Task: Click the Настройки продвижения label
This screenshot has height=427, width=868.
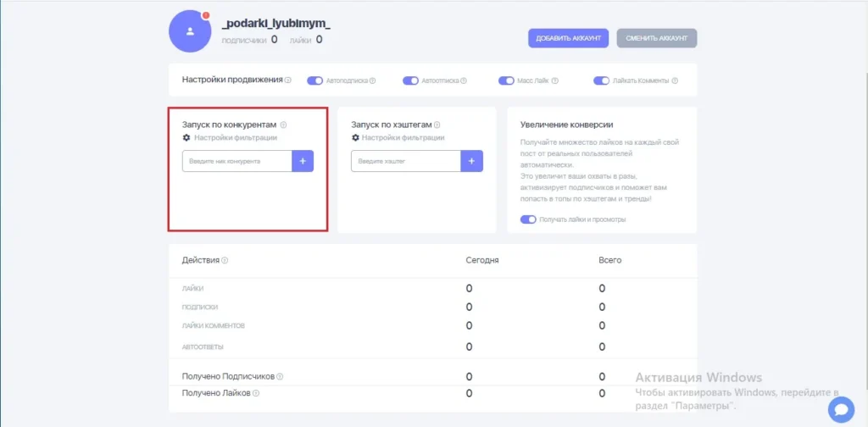Action: (232, 80)
